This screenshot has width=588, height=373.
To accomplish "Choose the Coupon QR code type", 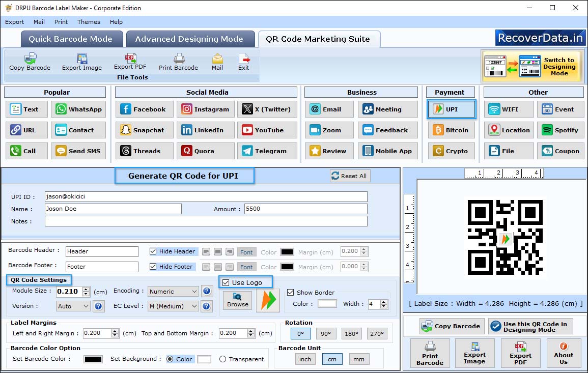I will pyautogui.click(x=561, y=151).
